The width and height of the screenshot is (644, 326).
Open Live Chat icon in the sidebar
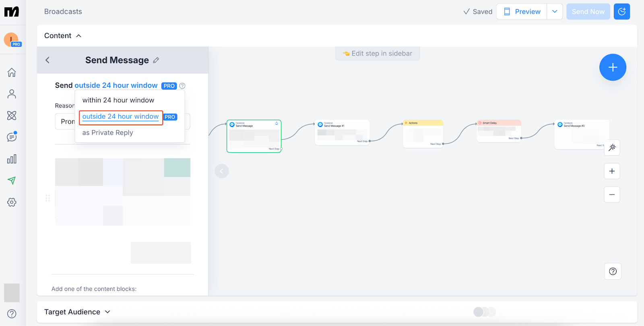click(x=12, y=137)
